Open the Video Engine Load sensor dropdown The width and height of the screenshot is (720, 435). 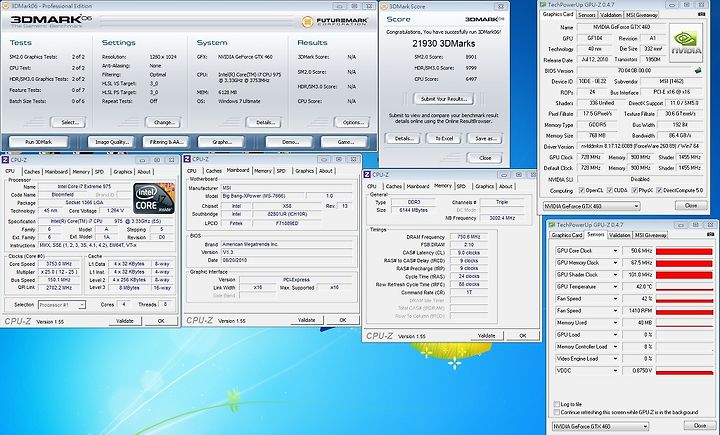click(615, 359)
